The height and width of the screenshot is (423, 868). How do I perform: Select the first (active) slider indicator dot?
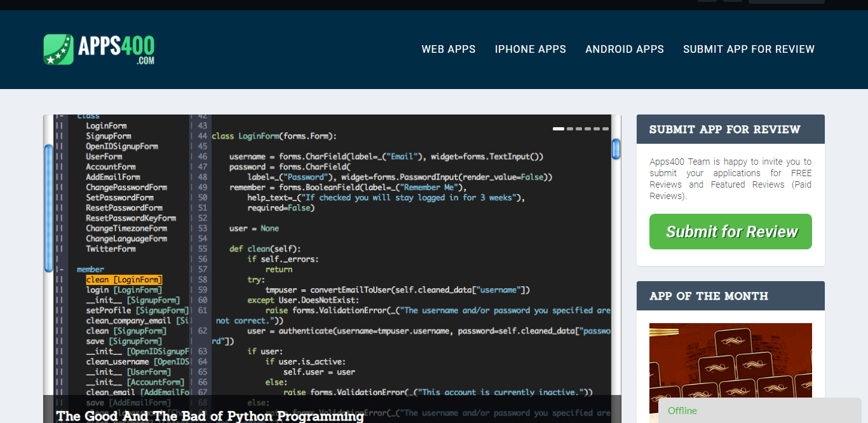pos(559,129)
